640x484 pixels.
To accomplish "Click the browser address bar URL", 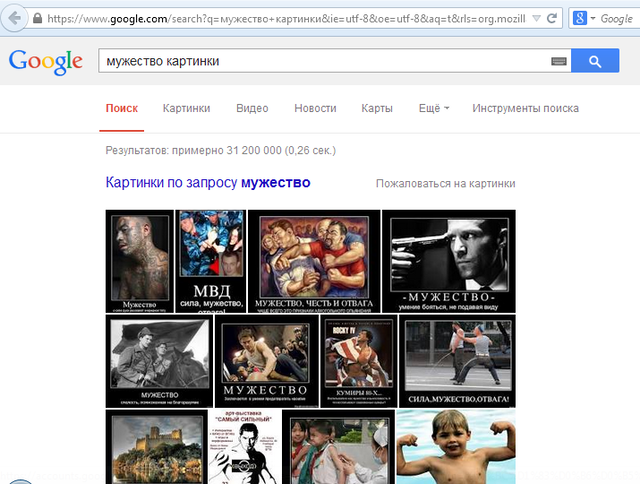I will [286, 19].
